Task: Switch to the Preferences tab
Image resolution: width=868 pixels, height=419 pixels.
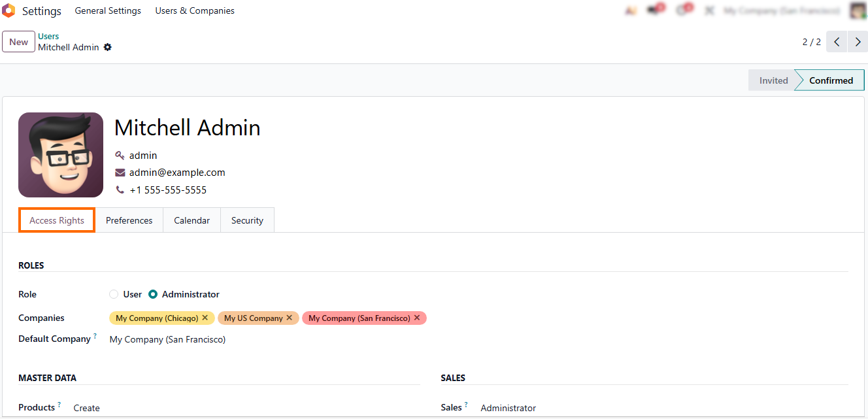Action: tap(129, 220)
